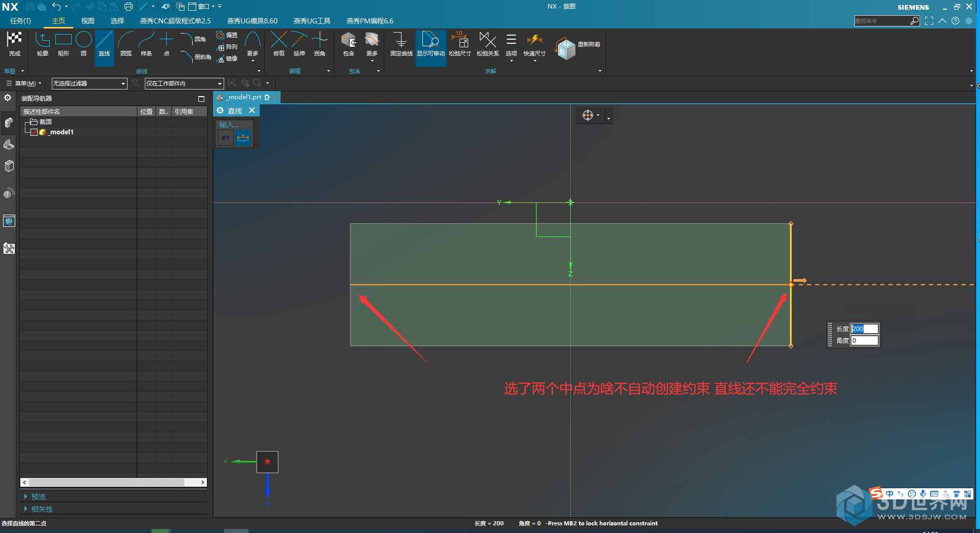980x533 pixels.
Task: Click the 角度 (Angle) input field
Action: point(865,341)
